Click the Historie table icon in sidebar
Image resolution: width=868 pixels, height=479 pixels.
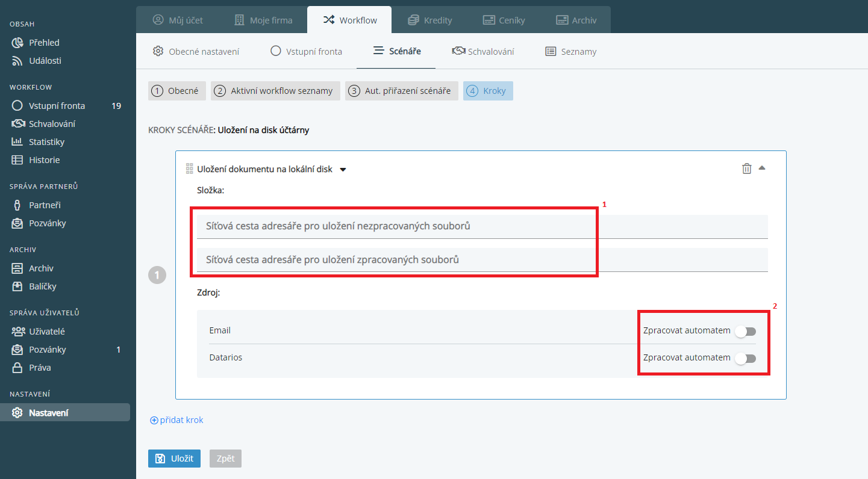point(17,160)
